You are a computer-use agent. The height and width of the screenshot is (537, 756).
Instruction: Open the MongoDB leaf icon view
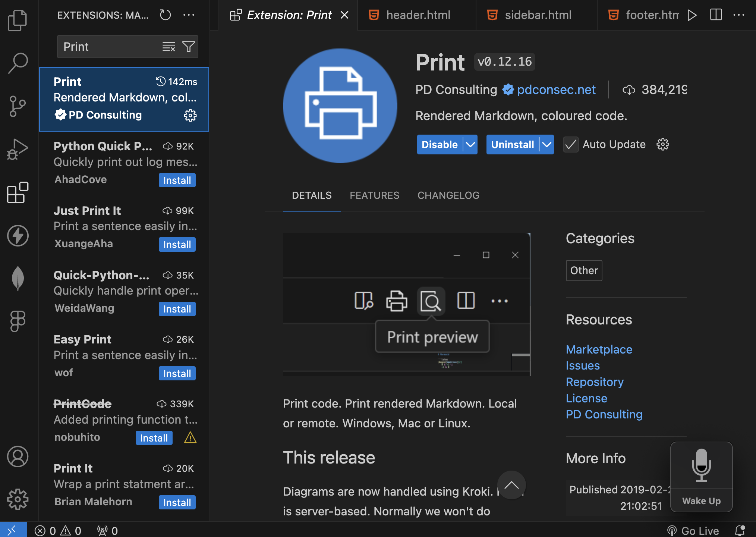[x=18, y=278]
